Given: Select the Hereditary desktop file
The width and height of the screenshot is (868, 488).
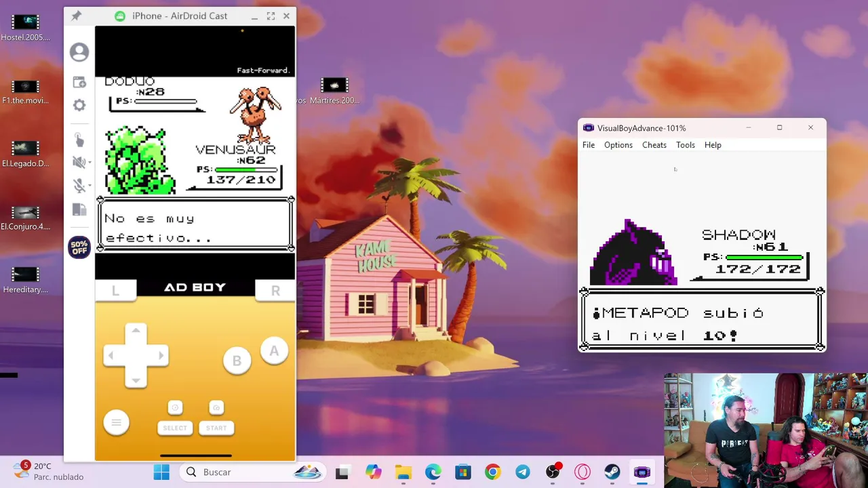Looking at the screenshot, I should (x=25, y=281).
